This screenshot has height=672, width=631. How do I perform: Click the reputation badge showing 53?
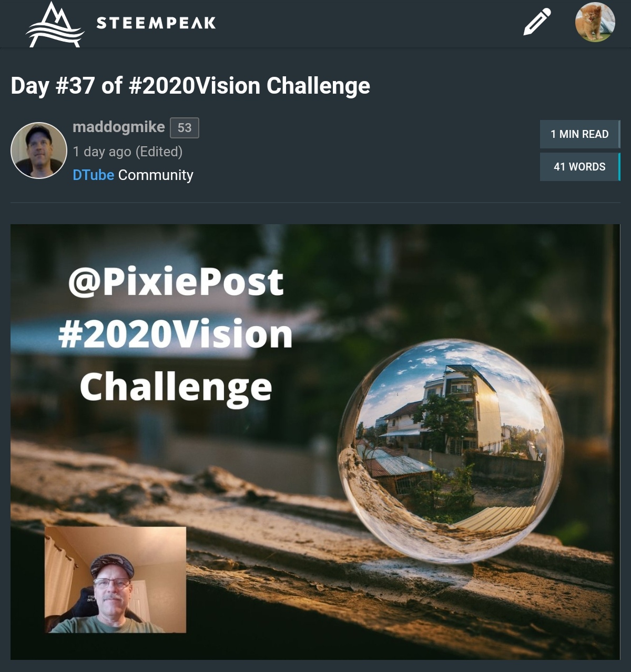(x=185, y=128)
